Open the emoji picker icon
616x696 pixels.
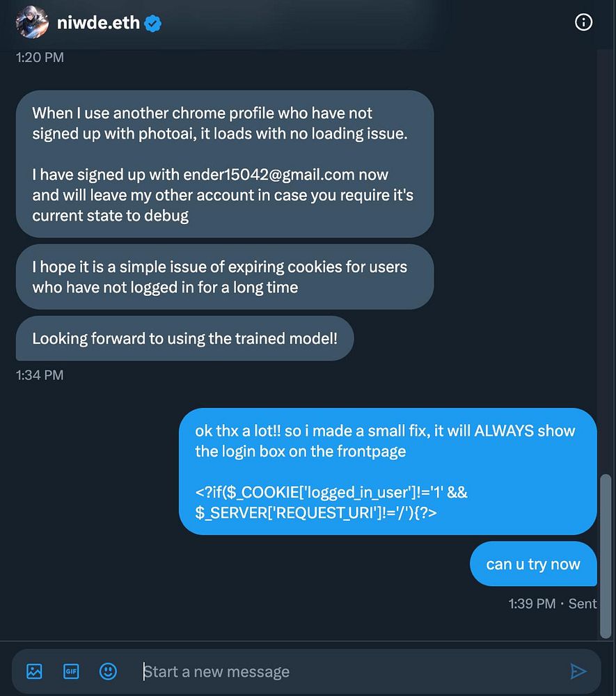click(x=108, y=671)
